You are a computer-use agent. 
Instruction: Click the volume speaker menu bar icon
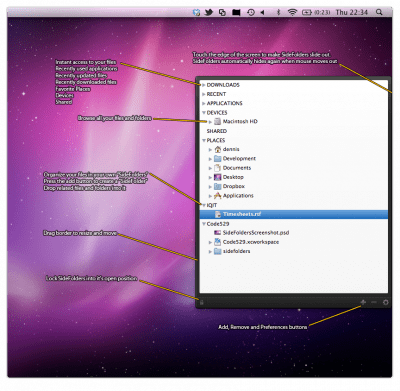pos(262,12)
